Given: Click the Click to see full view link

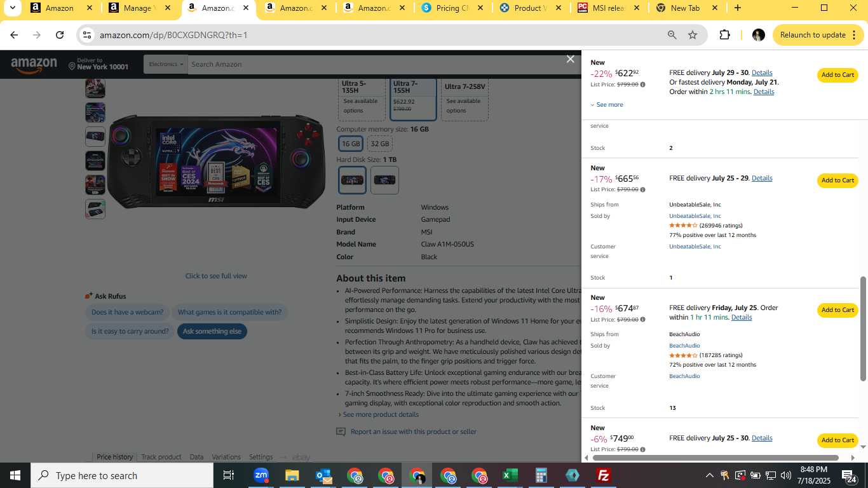Looking at the screenshot, I should 216,276.
